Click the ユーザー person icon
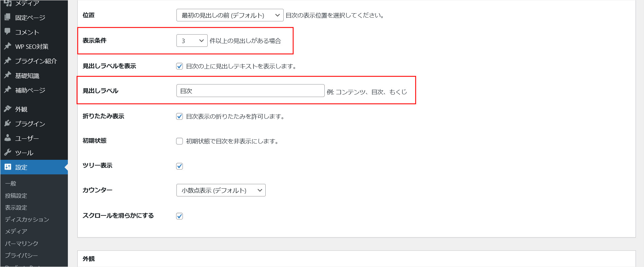Viewport: 644px width, 267px height. 7,138
